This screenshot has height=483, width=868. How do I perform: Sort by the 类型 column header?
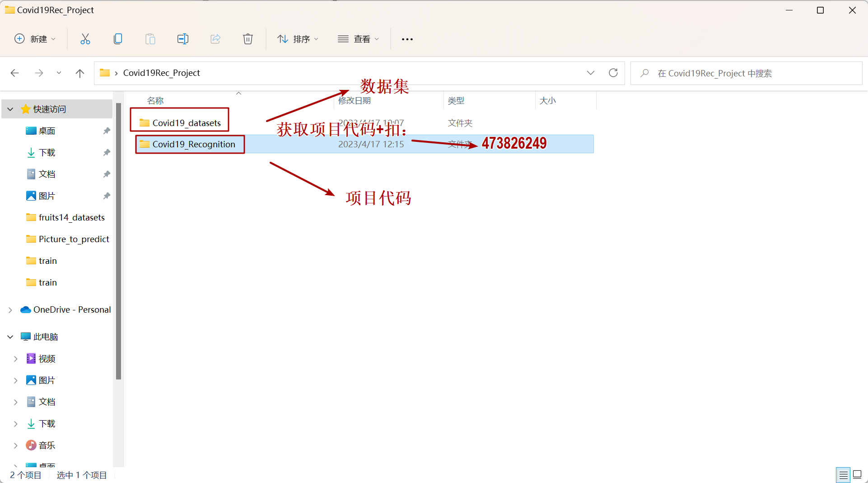tap(456, 100)
